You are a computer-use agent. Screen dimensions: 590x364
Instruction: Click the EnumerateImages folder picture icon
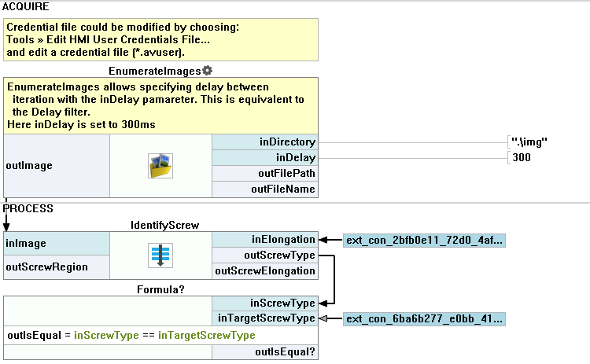(x=160, y=166)
